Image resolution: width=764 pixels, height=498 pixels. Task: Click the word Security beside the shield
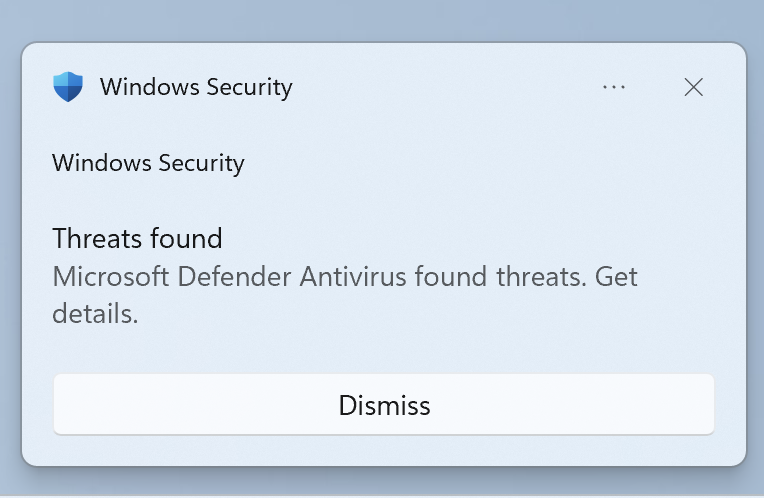[x=249, y=87]
